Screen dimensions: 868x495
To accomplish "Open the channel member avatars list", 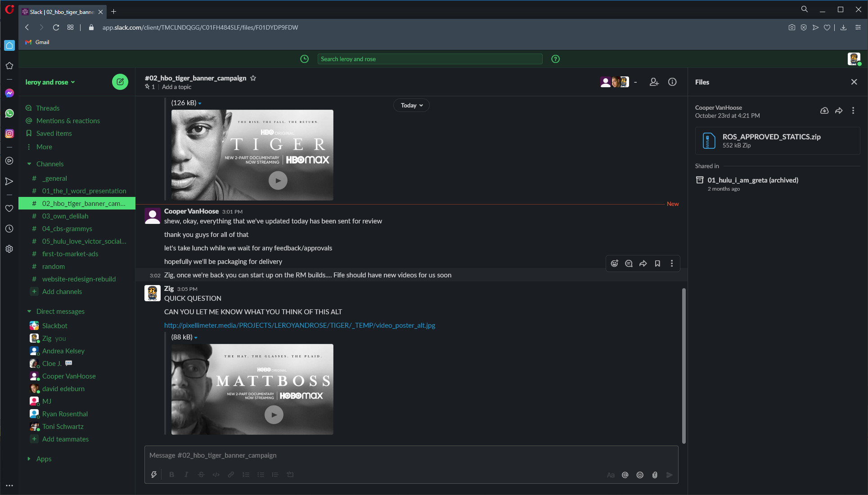I will pyautogui.click(x=615, y=82).
